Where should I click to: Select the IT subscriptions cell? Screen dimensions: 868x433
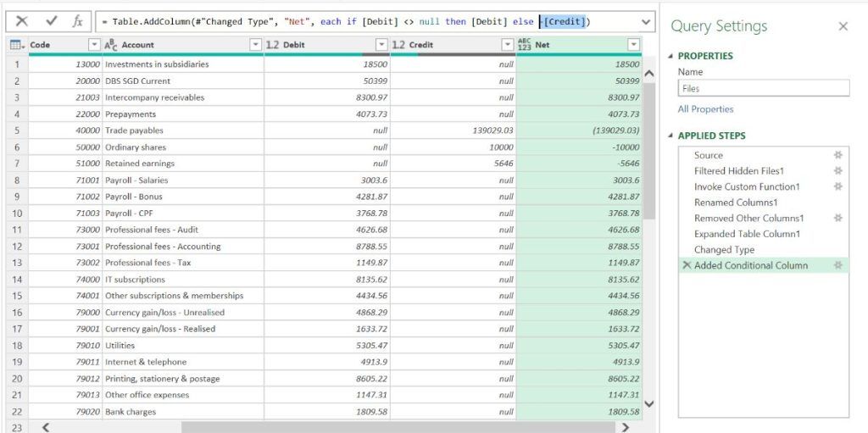(x=183, y=280)
